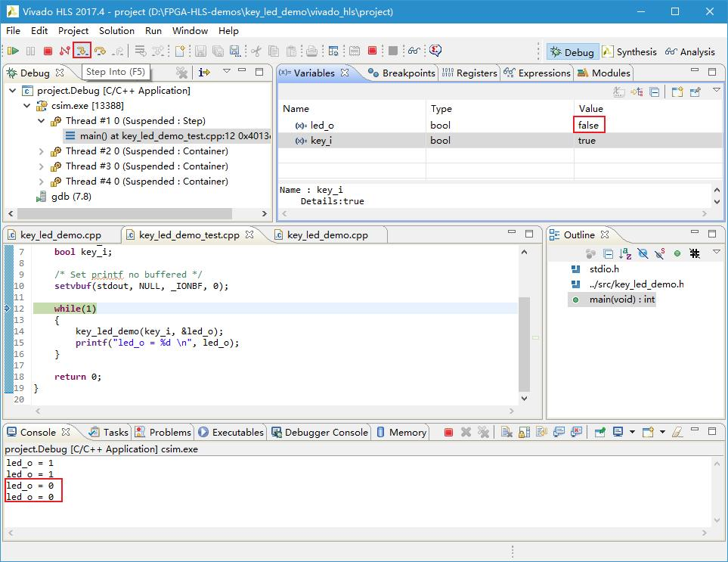Toggle Instruction Stepping Mode in Debug view
728x562 pixels.
[204, 72]
